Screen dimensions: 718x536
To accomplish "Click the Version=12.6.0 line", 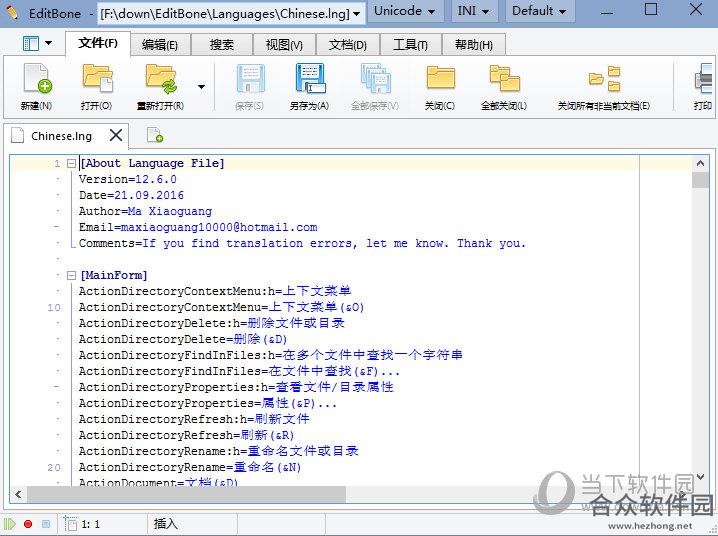I will 128,179.
